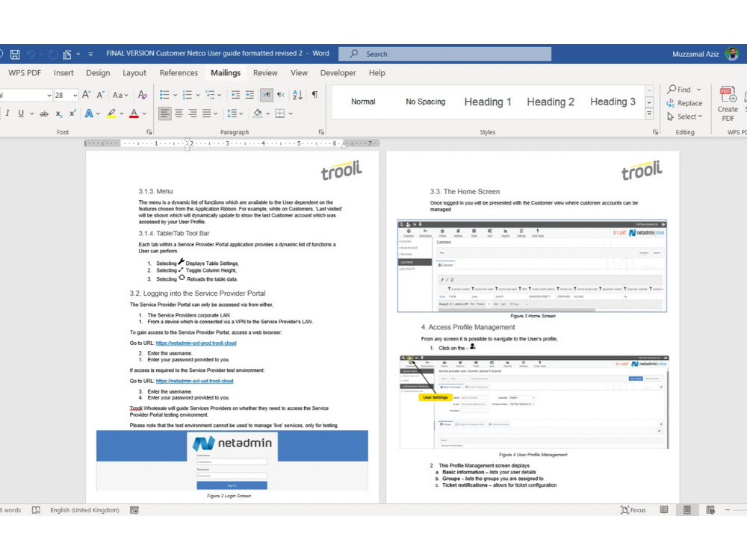This screenshot has height=560, width=747.
Task: Switch to Read Mode view in status bar
Action: pyautogui.click(x=664, y=510)
